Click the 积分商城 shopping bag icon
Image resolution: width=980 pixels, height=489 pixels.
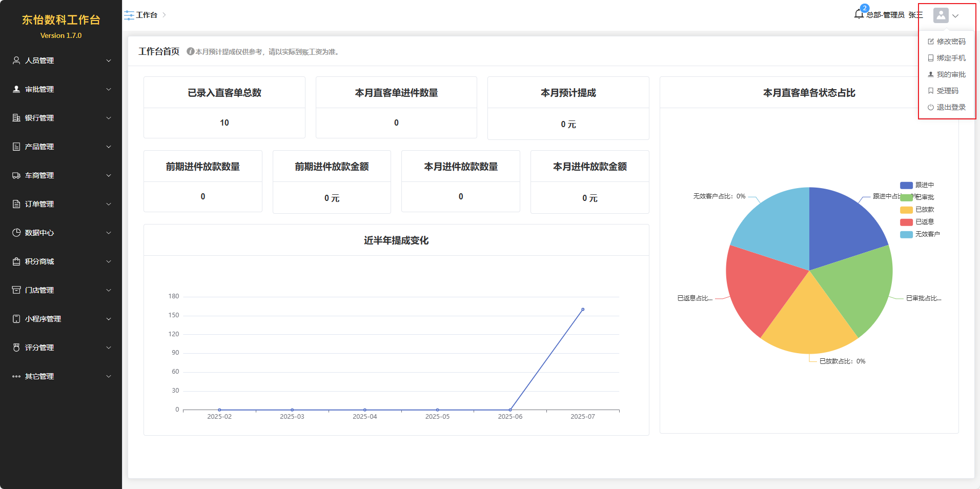(16, 261)
